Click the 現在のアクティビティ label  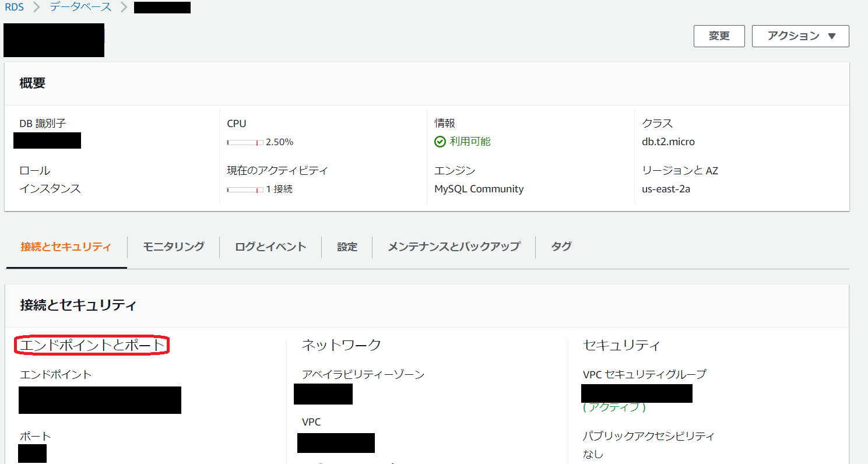coord(277,171)
